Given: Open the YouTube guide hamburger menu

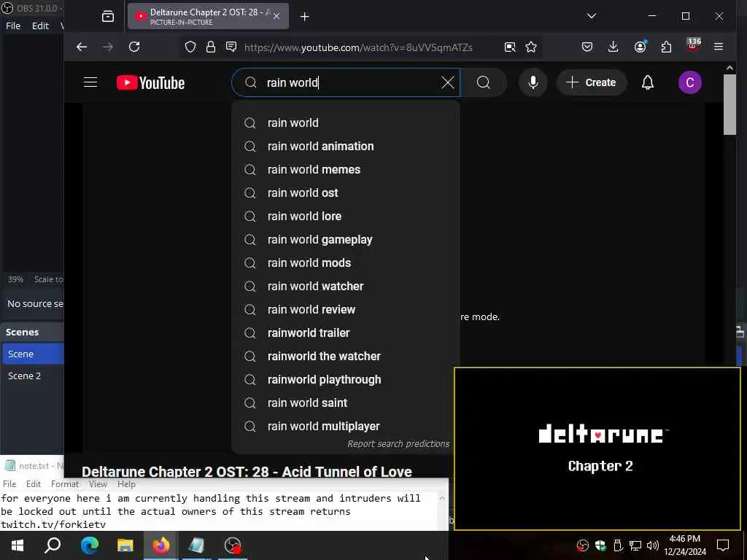Looking at the screenshot, I should click(90, 82).
